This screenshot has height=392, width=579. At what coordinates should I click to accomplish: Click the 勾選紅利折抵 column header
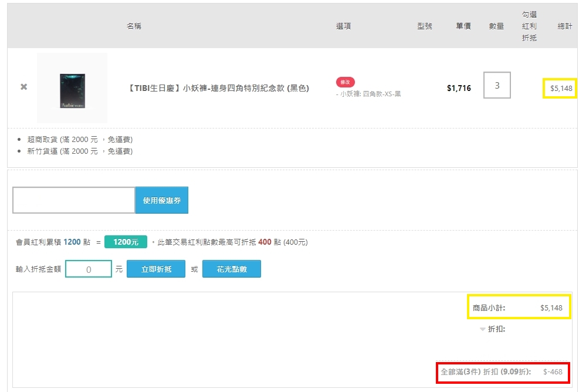point(529,26)
